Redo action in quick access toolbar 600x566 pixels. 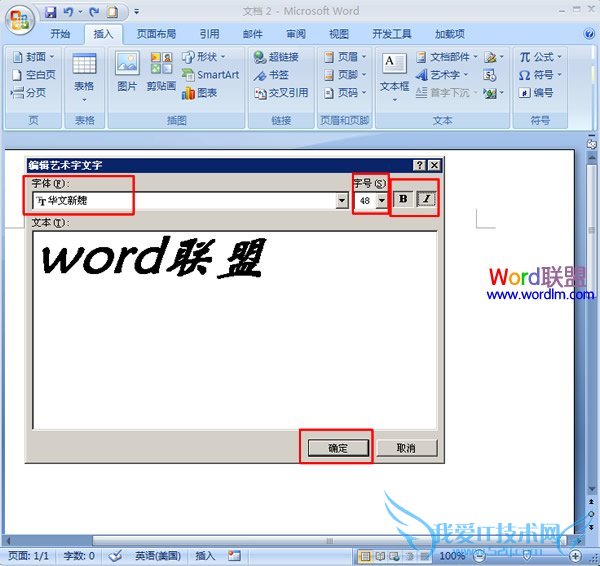pyautogui.click(x=94, y=12)
